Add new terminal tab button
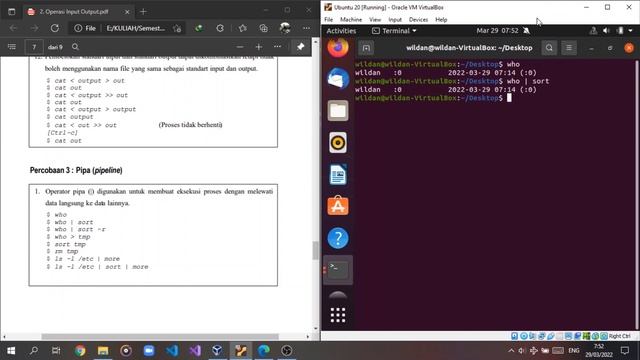Viewport: 640px width, 360px height. tap(366, 48)
